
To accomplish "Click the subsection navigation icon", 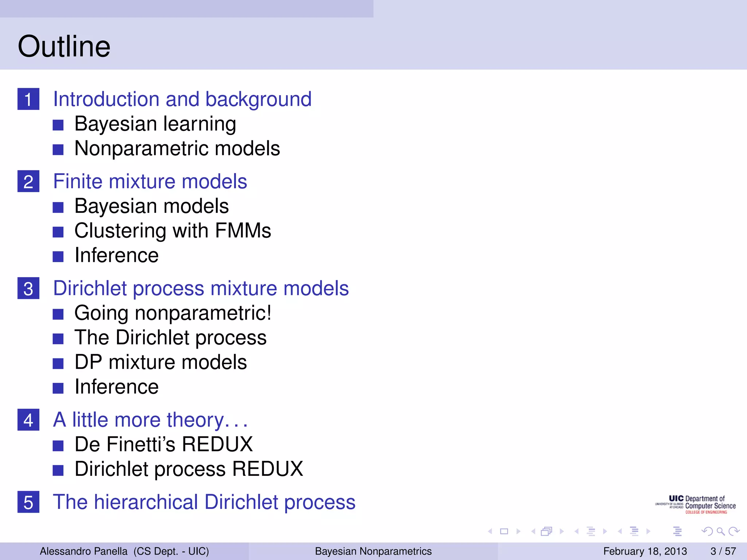I will (591, 531).
